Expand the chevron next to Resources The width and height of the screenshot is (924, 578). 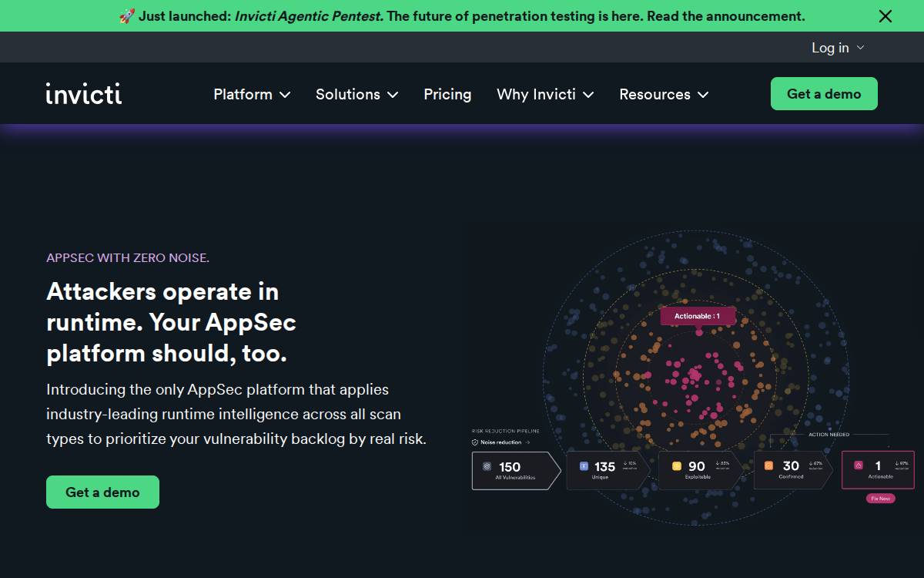coord(703,95)
